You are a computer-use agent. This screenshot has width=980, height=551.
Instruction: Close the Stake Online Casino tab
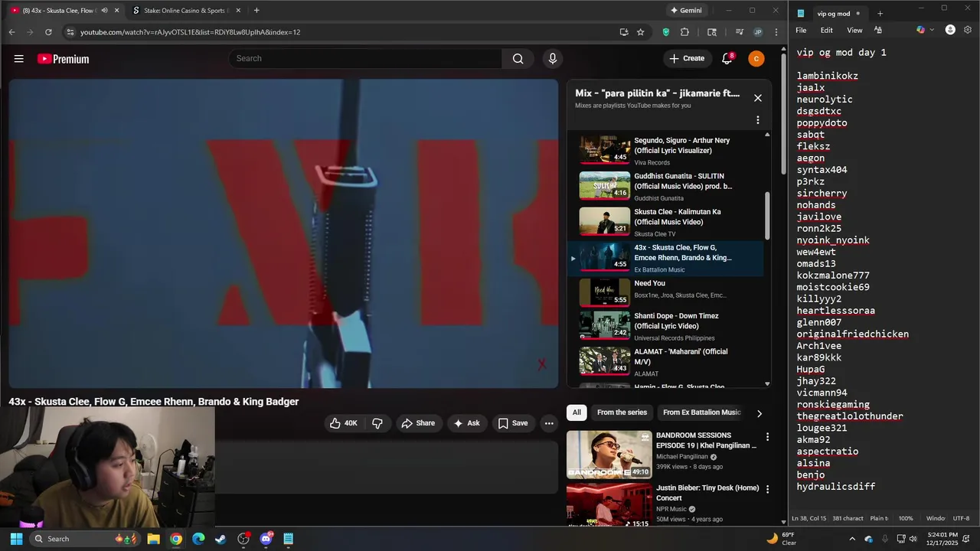(x=238, y=11)
